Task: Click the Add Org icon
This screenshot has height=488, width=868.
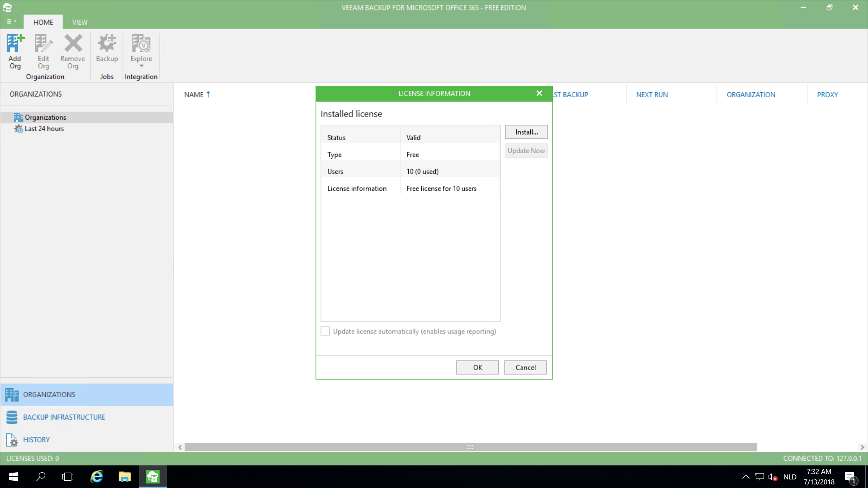Action: tap(15, 44)
